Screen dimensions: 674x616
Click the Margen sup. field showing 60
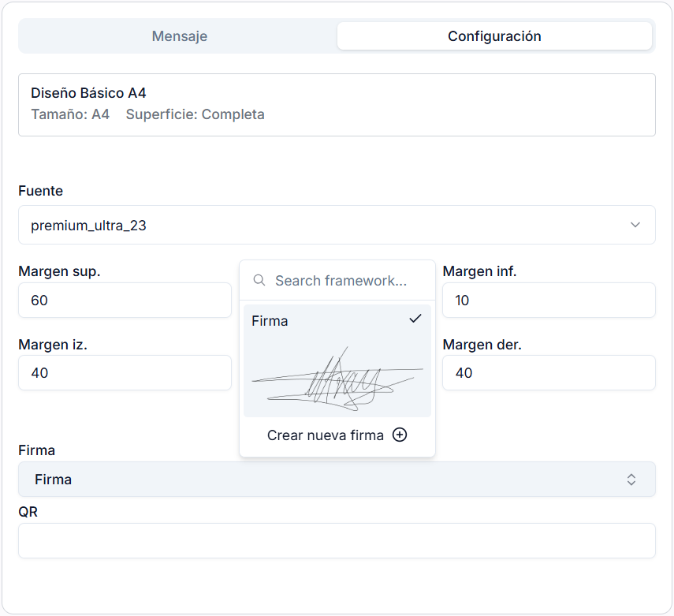pos(125,300)
